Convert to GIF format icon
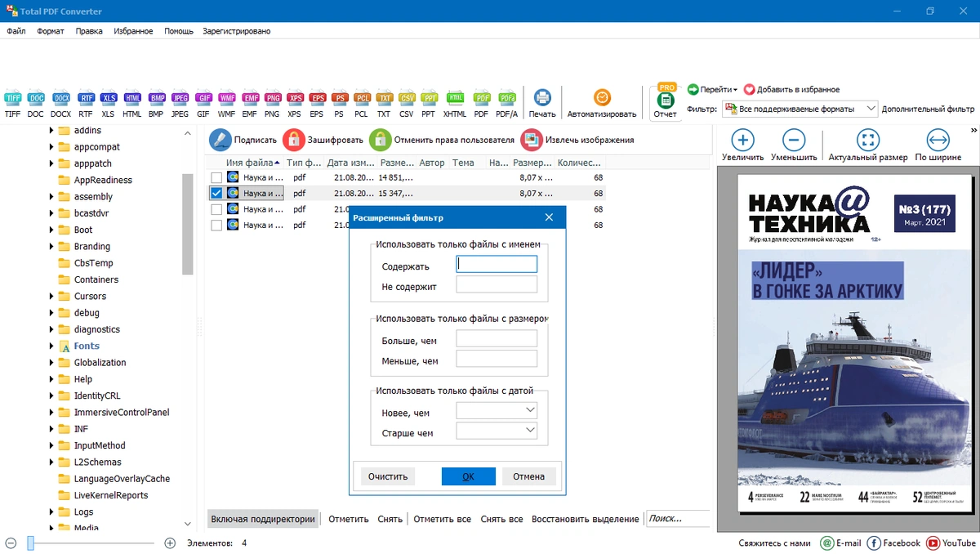This screenshot has height=554, width=980. (203, 98)
